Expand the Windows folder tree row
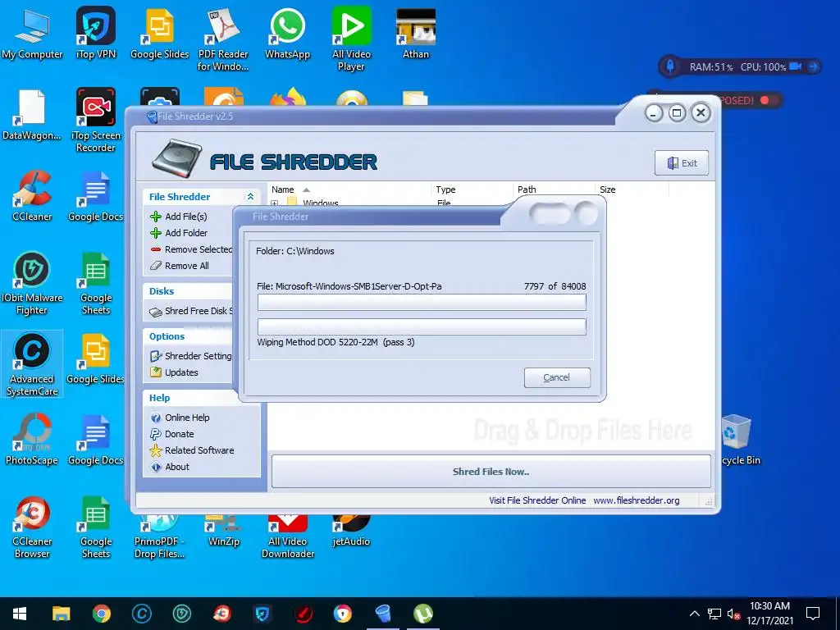Screen dimensions: 840x630 click(x=275, y=203)
